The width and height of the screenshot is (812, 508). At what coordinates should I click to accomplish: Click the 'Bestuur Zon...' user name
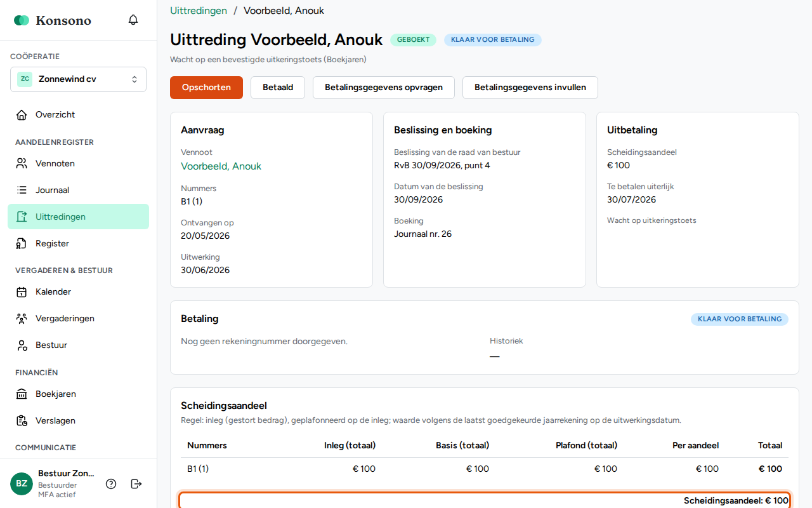tap(66, 474)
